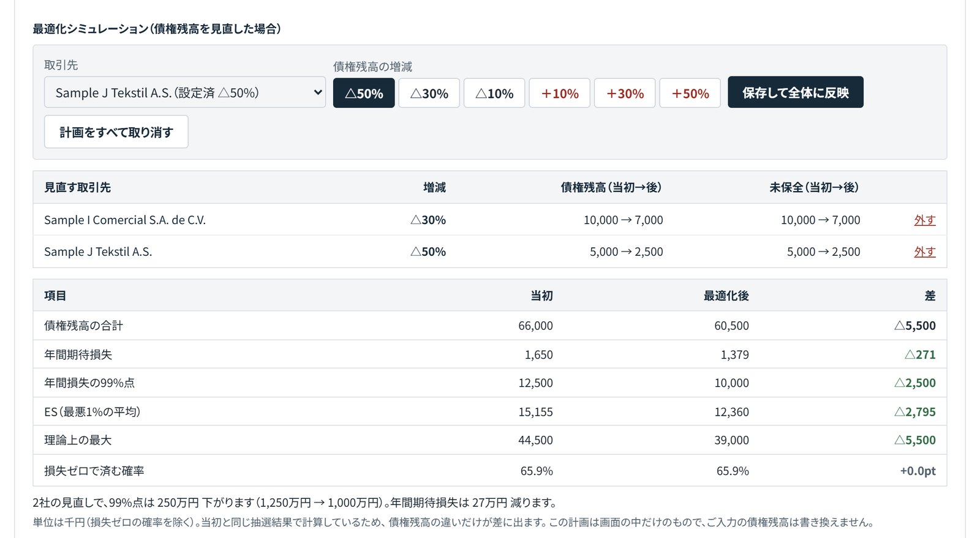Pick the +50% increase button

[690, 92]
